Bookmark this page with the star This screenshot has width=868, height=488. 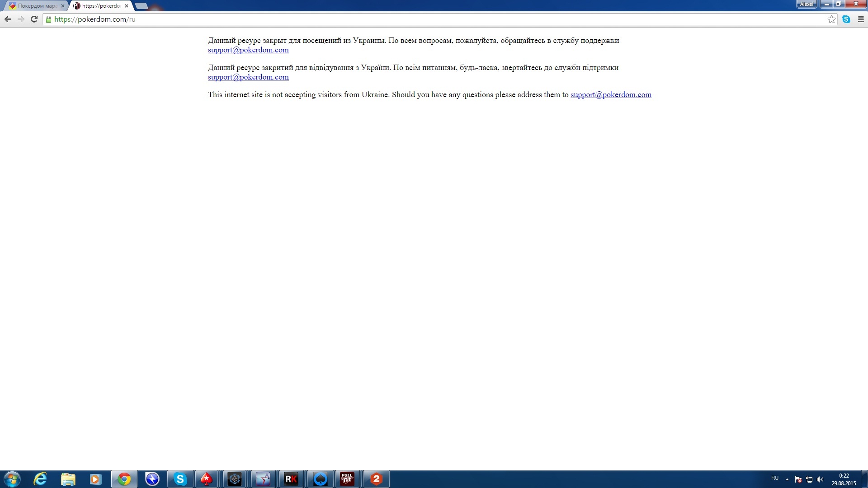(x=831, y=19)
